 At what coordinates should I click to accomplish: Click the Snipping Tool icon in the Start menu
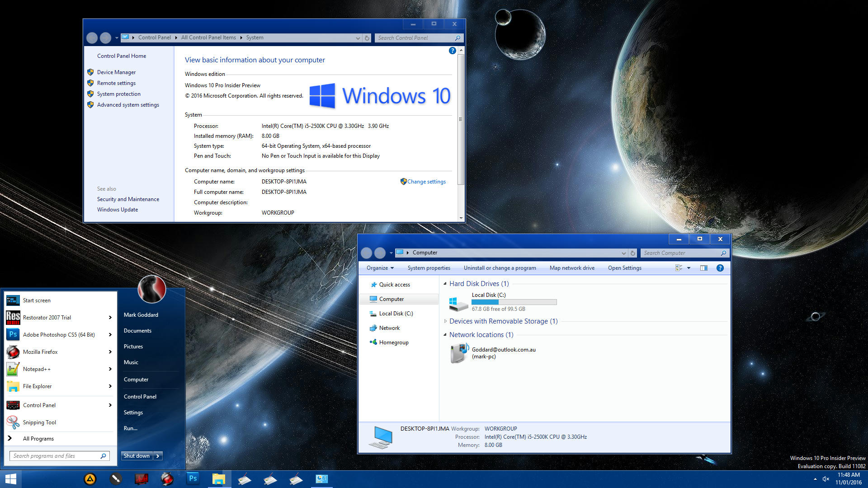pyautogui.click(x=13, y=422)
